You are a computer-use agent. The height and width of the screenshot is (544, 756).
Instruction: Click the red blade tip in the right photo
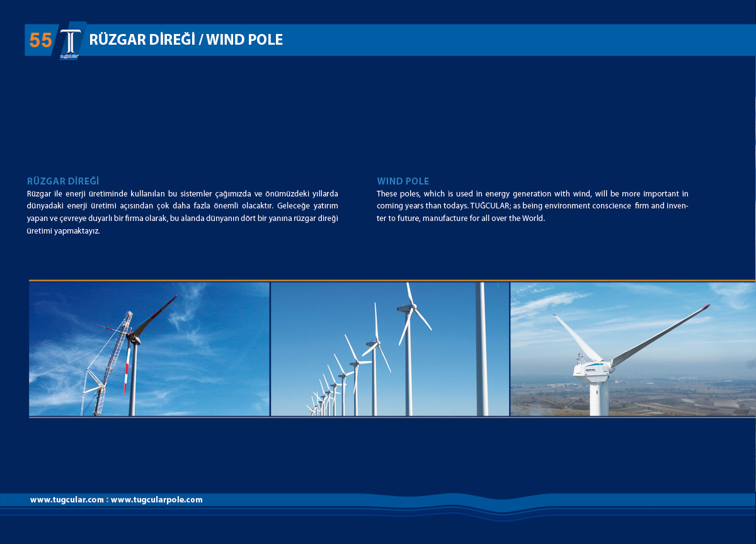[x=706, y=307]
